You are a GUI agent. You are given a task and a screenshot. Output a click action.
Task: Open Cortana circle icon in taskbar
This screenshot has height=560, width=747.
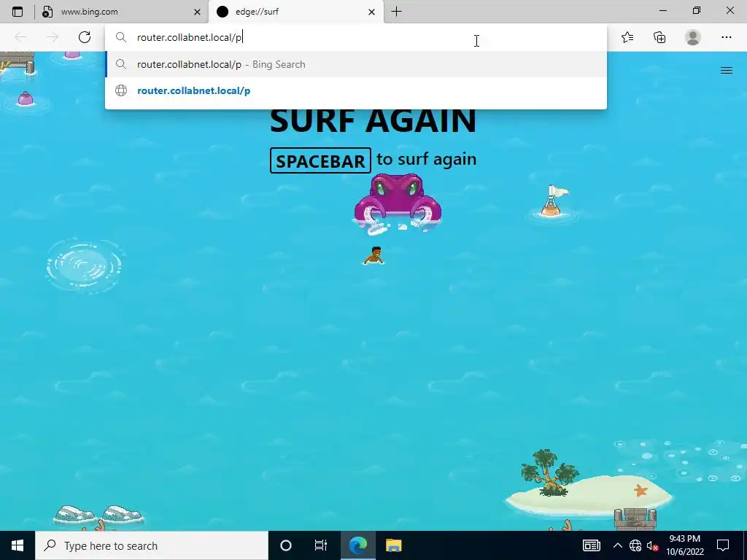pyautogui.click(x=286, y=545)
